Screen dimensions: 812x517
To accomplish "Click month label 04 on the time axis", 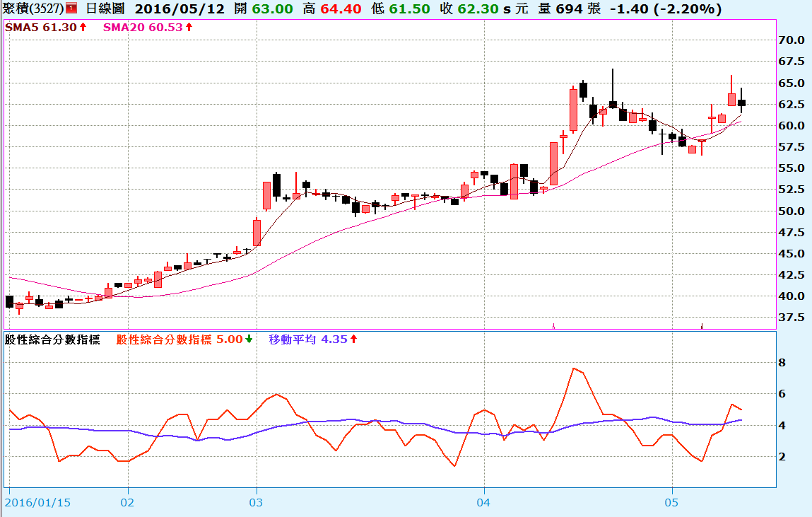I will [483, 502].
